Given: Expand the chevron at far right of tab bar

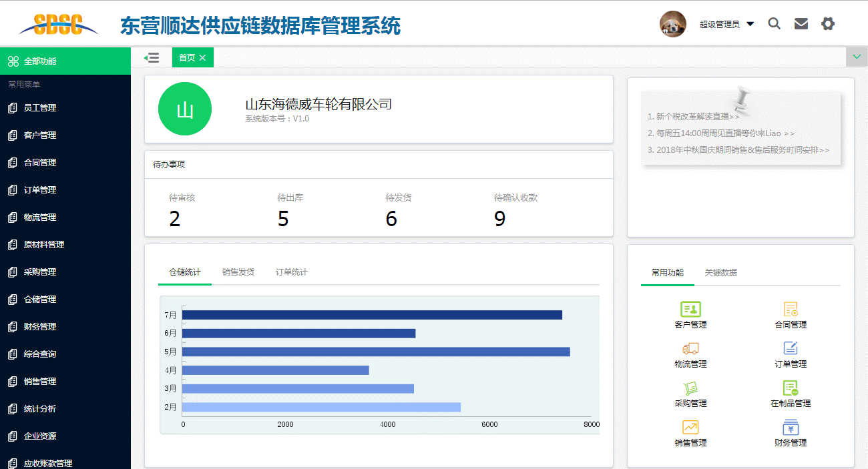Looking at the screenshot, I should coord(856,57).
